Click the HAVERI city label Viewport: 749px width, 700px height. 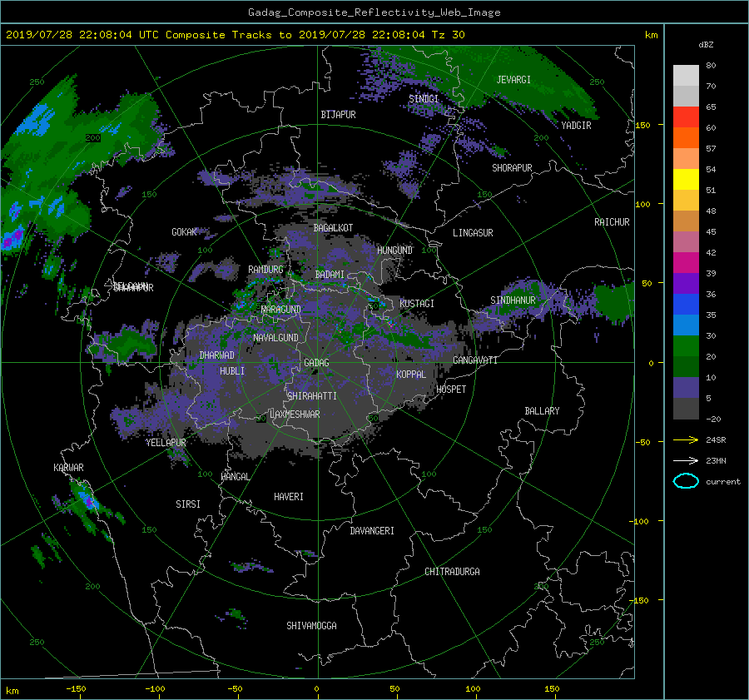(x=289, y=497)
